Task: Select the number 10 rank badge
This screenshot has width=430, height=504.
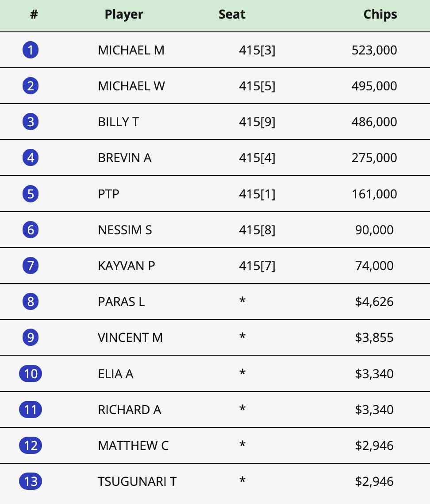Action: click(x=31, y=374)
